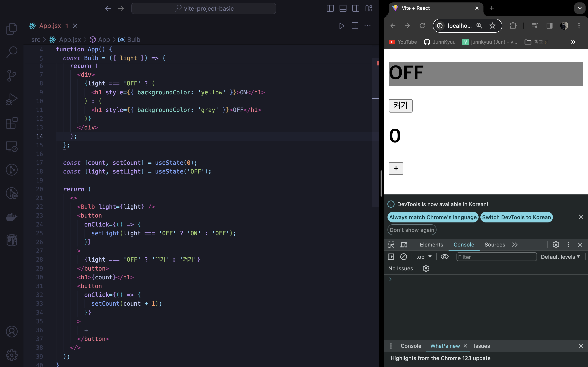Click the console Filter input field
588x367 pixels.
496,257
